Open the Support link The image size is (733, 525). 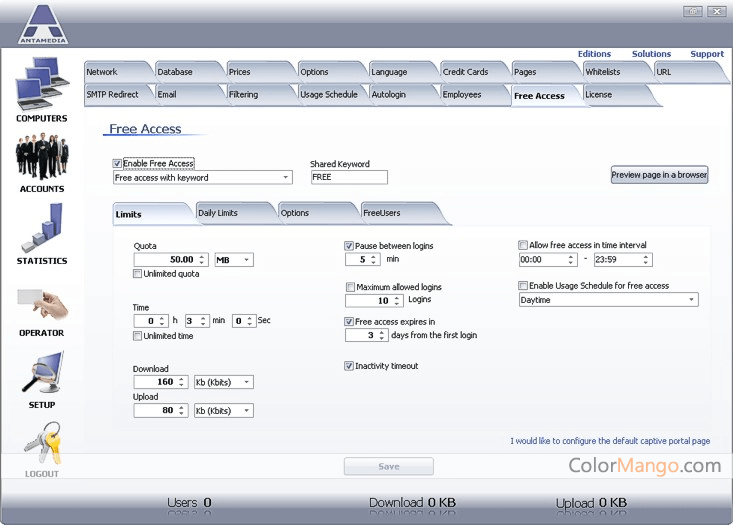pos(707,54)
